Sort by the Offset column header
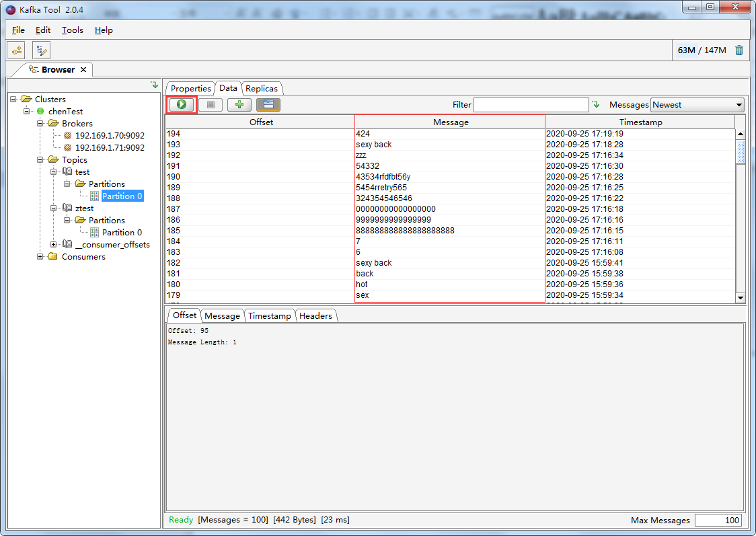Image resolution: width=756 pixels, height=536 pixels. (261, 122)
